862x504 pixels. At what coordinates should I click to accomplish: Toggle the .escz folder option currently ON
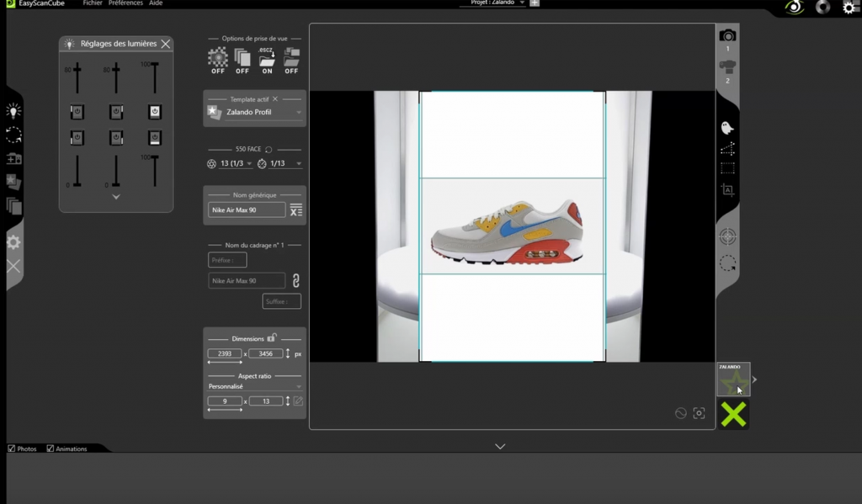click(267, 60)
